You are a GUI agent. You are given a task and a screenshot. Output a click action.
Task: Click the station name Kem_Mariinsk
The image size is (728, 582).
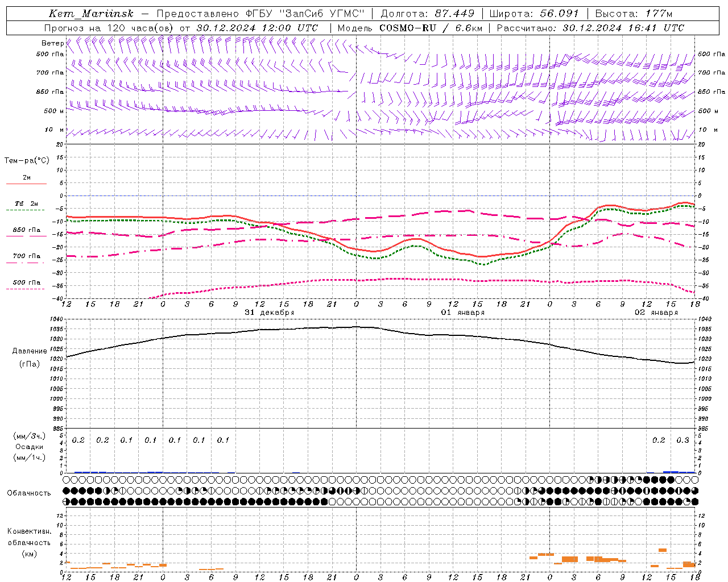[92, 14]
